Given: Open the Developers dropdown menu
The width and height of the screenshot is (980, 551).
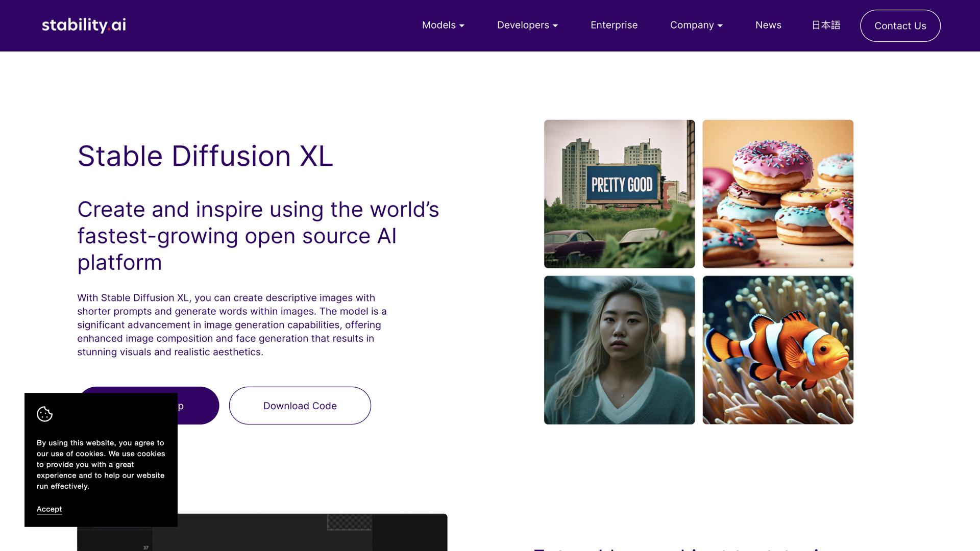Looking at the screenshot, I should click(527, 25).
